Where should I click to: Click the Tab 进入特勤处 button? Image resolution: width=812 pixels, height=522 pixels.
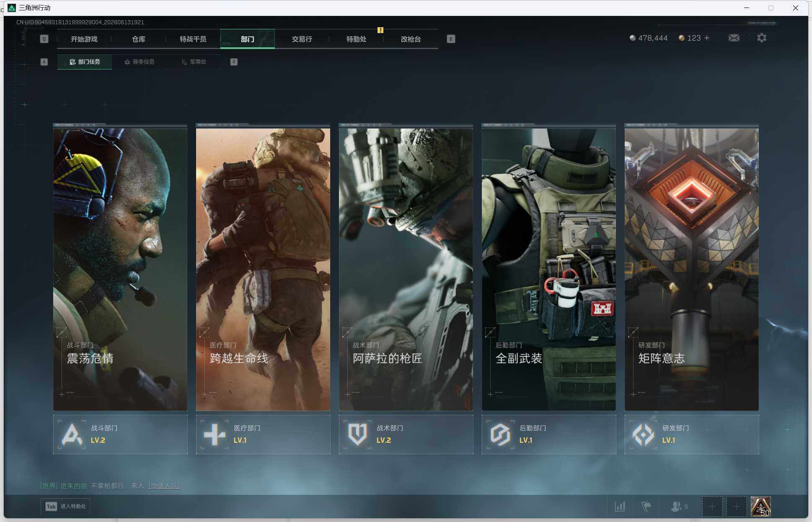click(x=65, y=507)
